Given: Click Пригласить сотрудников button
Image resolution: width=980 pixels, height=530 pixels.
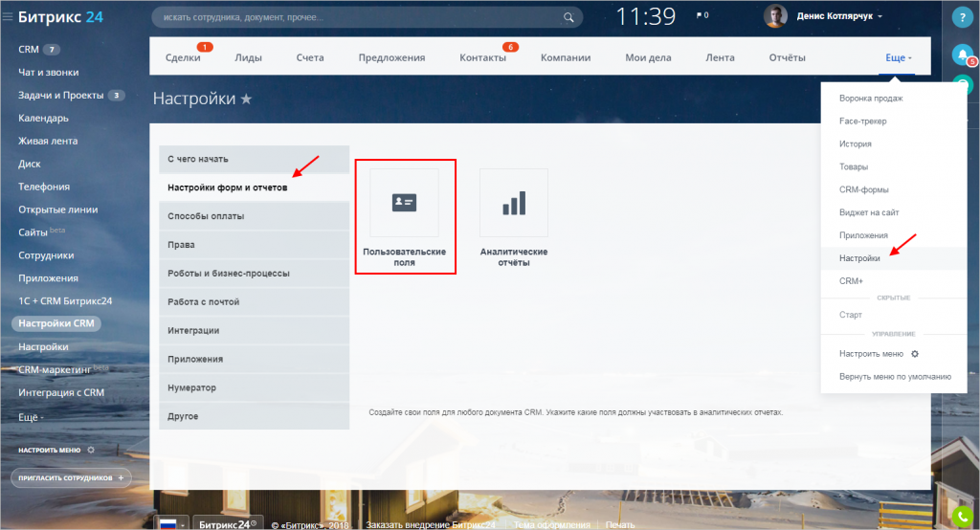Looking at the screenshot, I should (71, 477).
